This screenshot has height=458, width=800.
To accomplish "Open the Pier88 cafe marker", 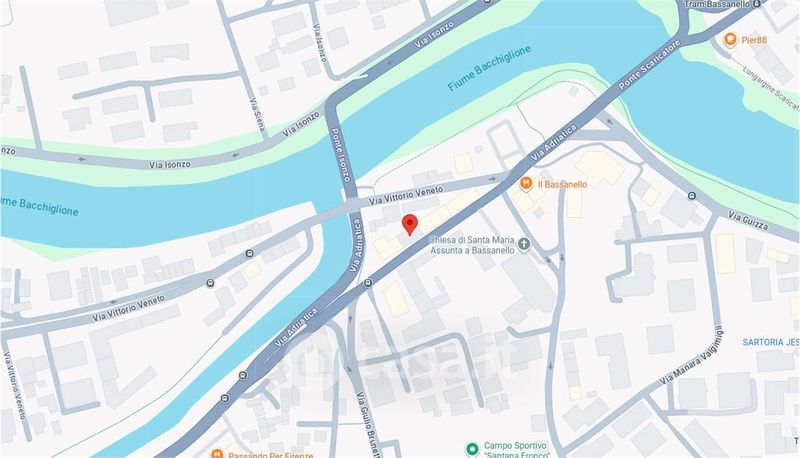I will tap(730, 39).
